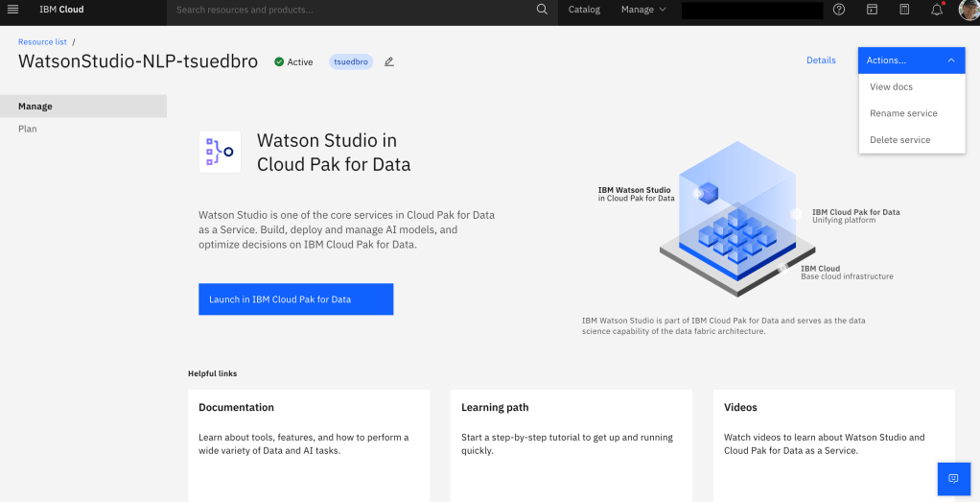This screenshot has width=980, height=502.
Task: Open the help question mark icon
Action: (839, 10)
